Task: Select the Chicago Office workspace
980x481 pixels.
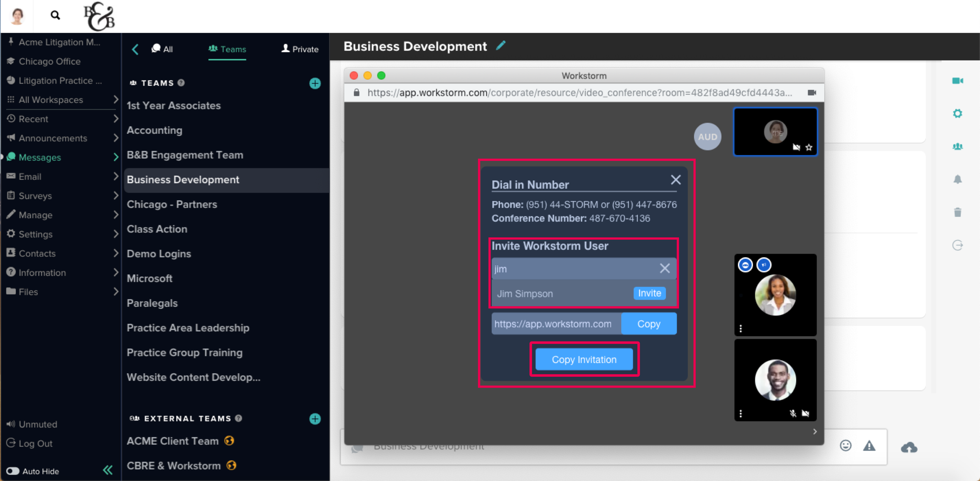Action: point(50,61)
